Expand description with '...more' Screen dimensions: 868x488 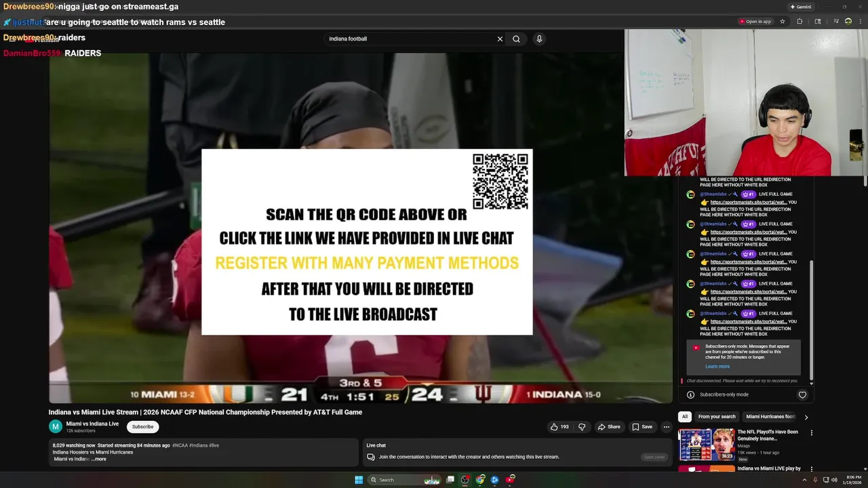(x=99, y=459)
